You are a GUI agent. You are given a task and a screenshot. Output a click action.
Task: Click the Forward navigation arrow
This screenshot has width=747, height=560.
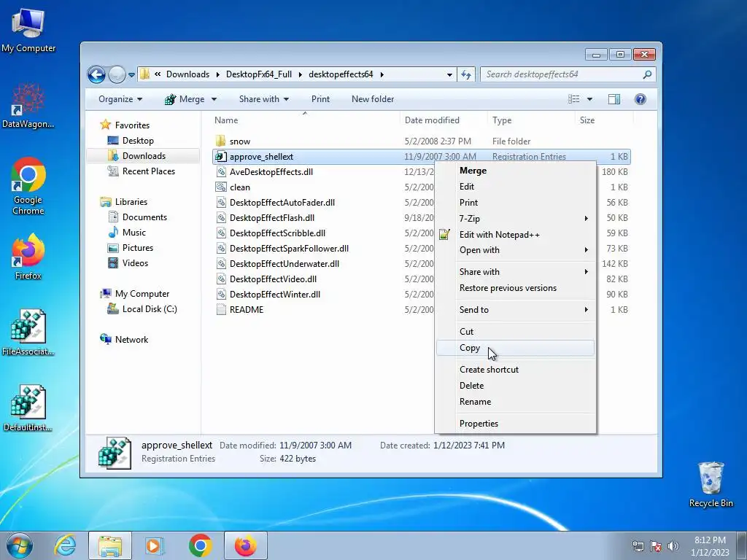(117, 75)
